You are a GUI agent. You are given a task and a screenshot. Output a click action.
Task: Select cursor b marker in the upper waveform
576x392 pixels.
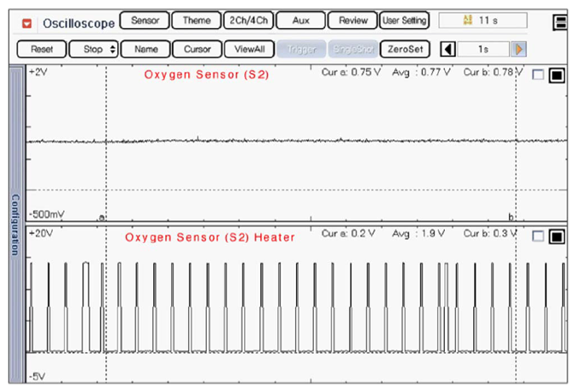pyautogui.click(x=511, y=217)
